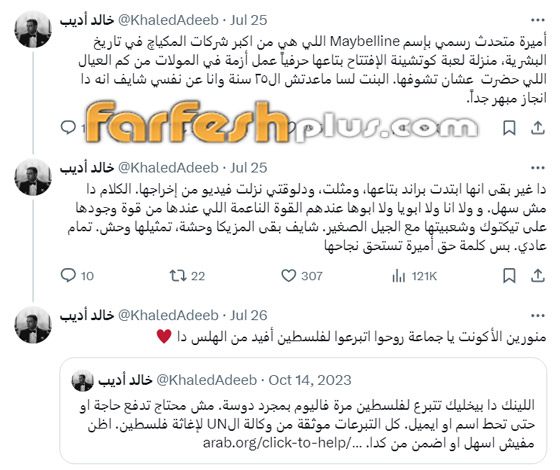The width and height of the screenshot is (560, 470).
Task: Open profile avatar on Jul 26 tweet
Action: (x=33, y=325)
